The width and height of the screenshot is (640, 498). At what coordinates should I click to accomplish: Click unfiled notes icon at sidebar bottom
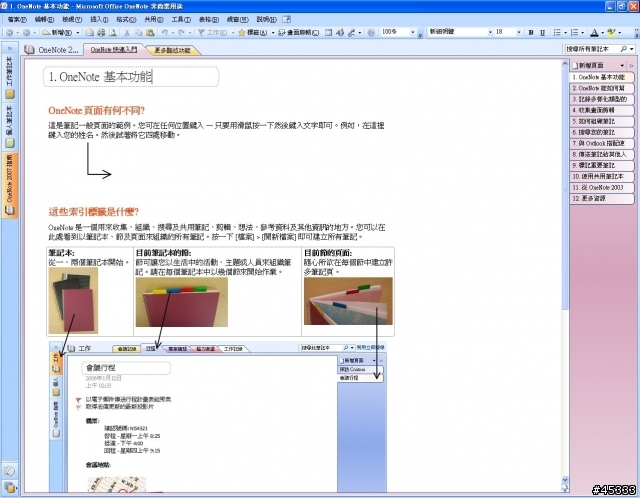[9, 471]
